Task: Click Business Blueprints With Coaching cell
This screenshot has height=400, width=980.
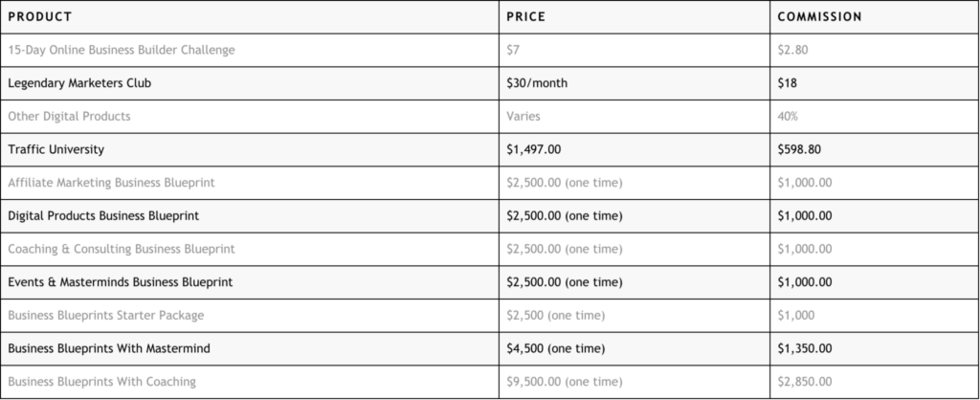Action: [x=101, y=382]
